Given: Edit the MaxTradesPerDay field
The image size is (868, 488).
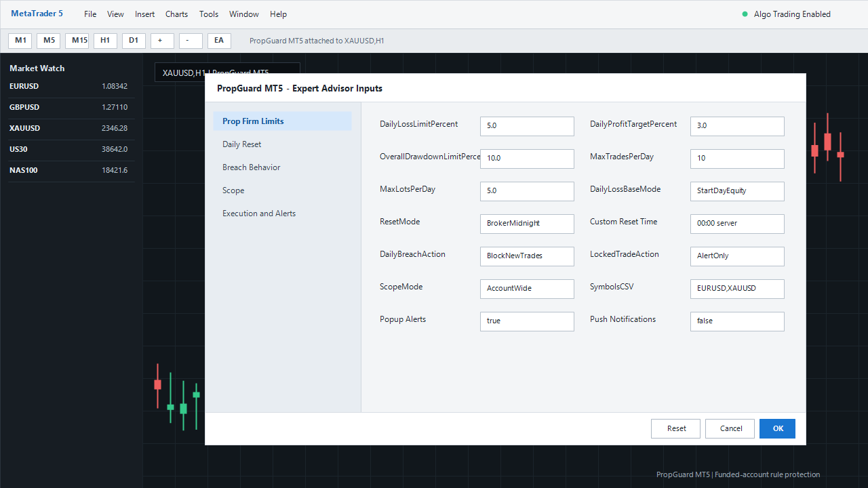Looking at the screenshot, I should pos(737,159).
